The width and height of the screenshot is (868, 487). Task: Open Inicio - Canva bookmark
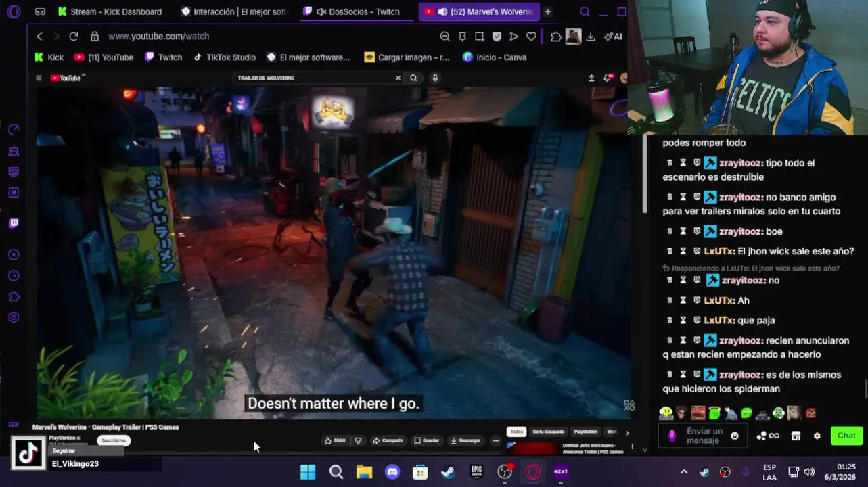pos(495,57)
